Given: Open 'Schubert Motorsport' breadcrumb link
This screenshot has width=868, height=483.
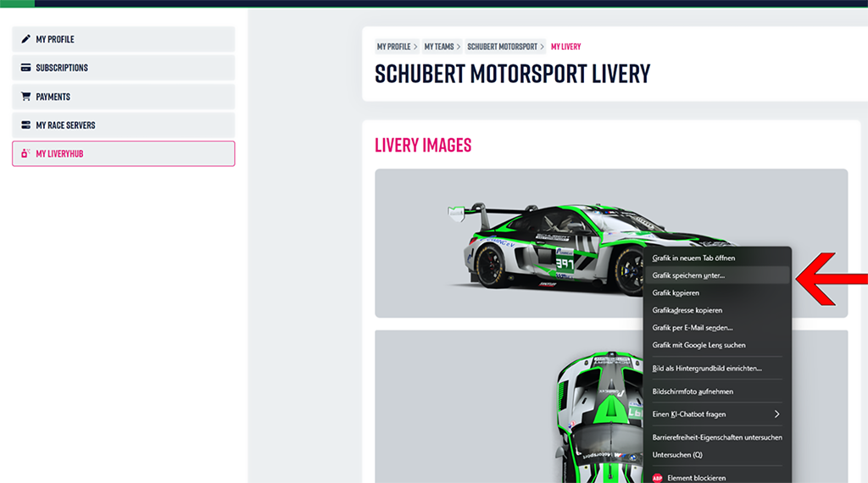Looking at the screenshot, I should (x=502, y=47).
